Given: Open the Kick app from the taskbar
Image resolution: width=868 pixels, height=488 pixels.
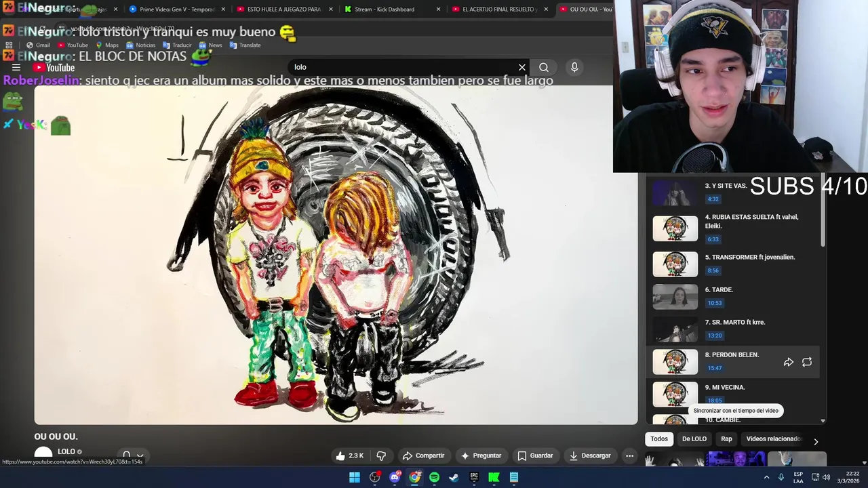Looking at the screenshot, I should [x=494, y=477].
